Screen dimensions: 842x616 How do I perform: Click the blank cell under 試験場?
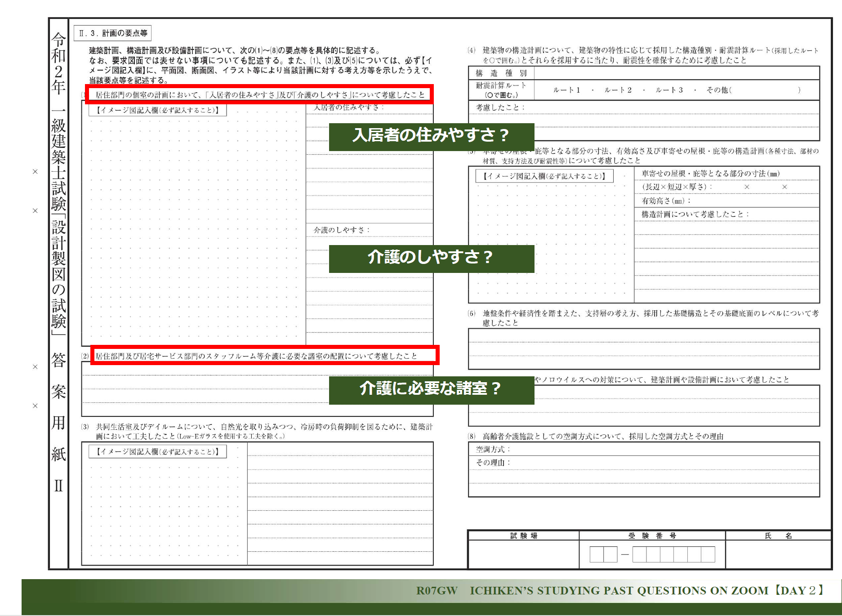[524, 554]
